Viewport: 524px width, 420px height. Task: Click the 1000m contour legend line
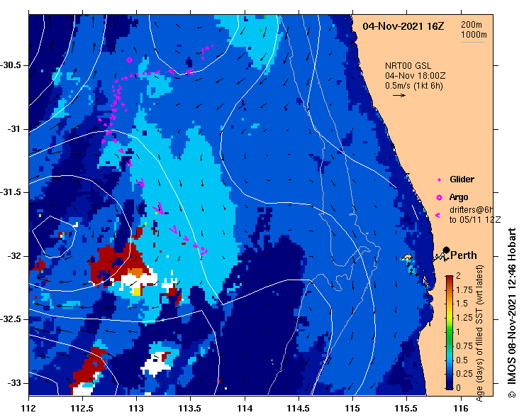[472, 42]
